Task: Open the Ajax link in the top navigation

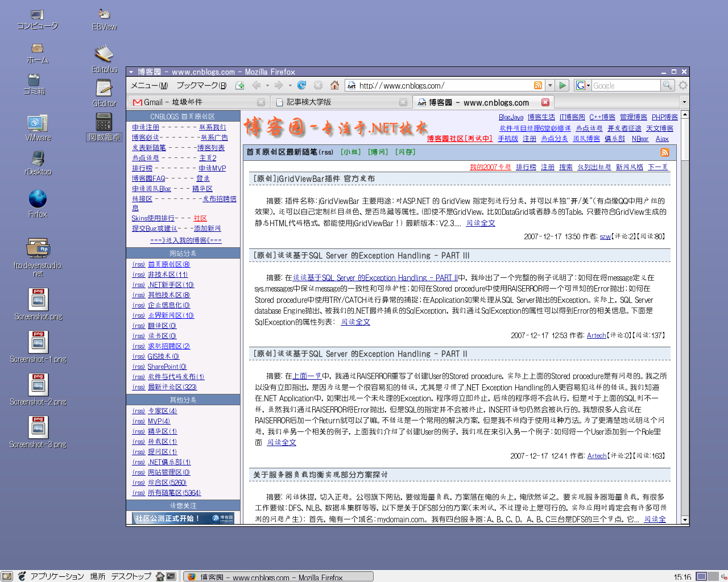Action: [662, 139]
